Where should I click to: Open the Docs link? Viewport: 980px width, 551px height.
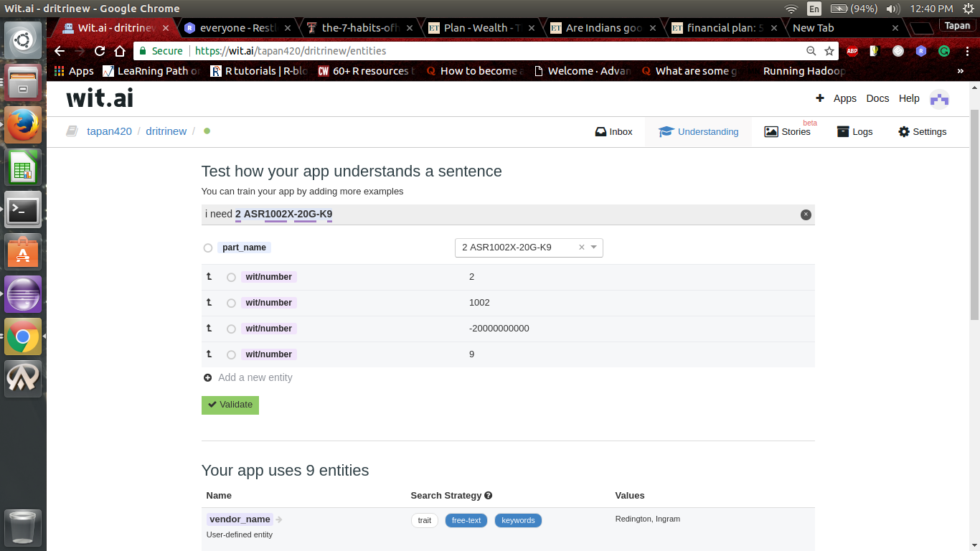877,98
